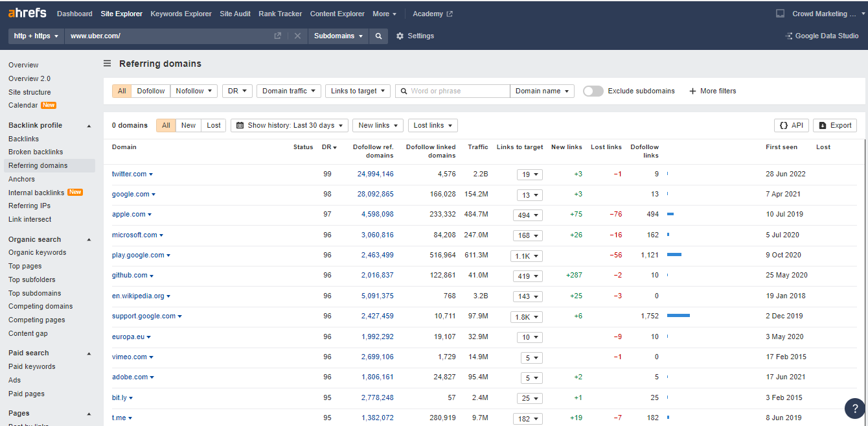Click the external link icon beside www.uber.com
The height and width of the screenshot is (426, 868).
point(278,36)
